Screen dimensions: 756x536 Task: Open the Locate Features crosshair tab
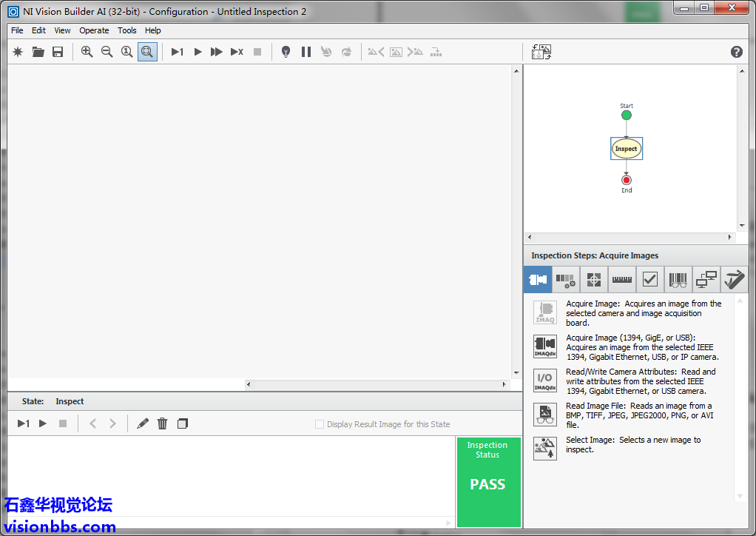pos(594,280)
